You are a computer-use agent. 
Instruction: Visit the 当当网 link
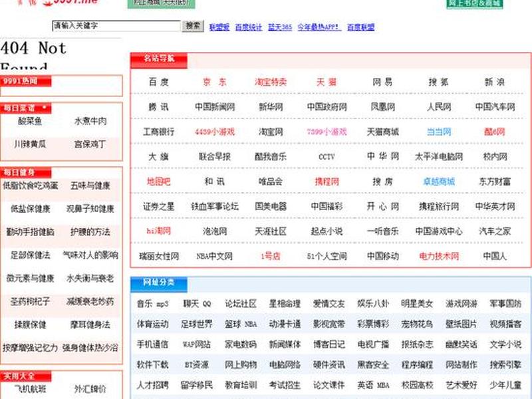click(x=439, y=132)
